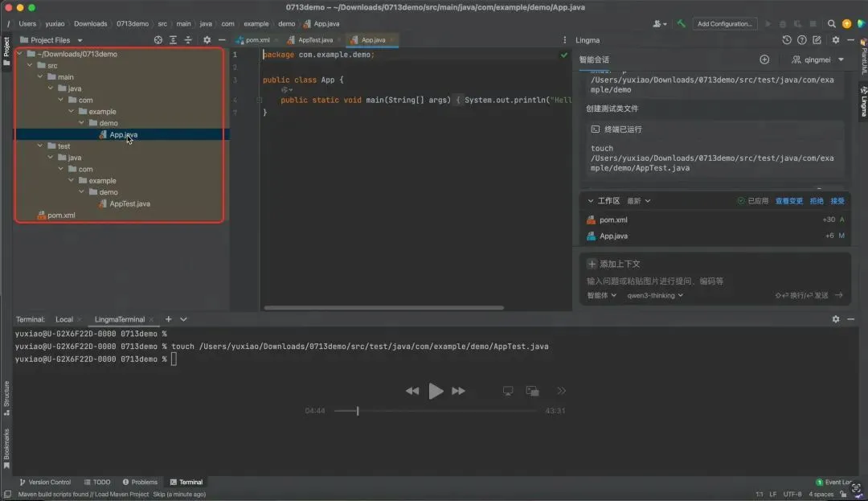Click play button in video overlay
The image size is (868, 501).
coord(436,391)
